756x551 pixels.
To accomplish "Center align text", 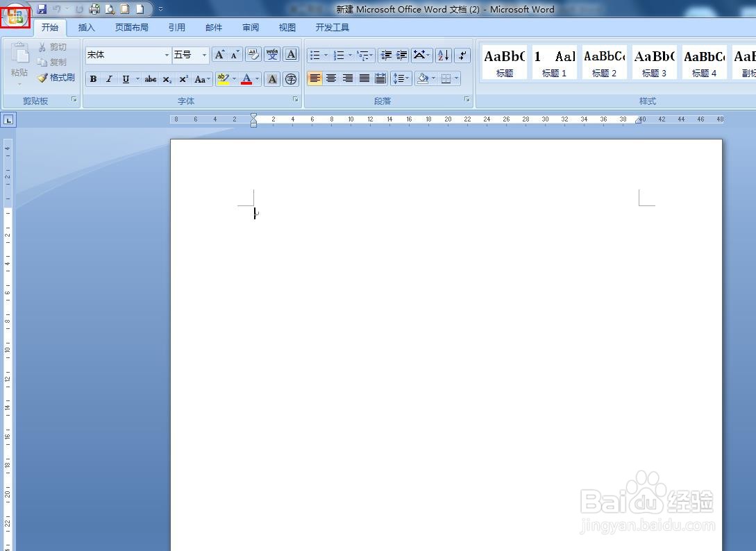I will [x=331, y=78].
